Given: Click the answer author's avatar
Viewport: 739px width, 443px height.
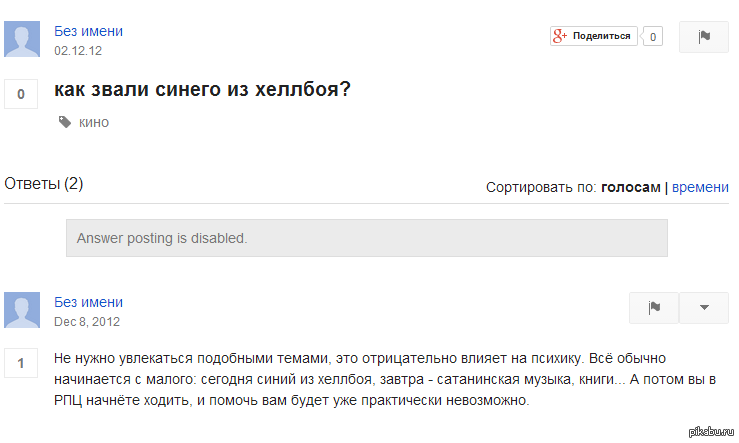Looking at the screenshot, I should [x=22, y=310].
